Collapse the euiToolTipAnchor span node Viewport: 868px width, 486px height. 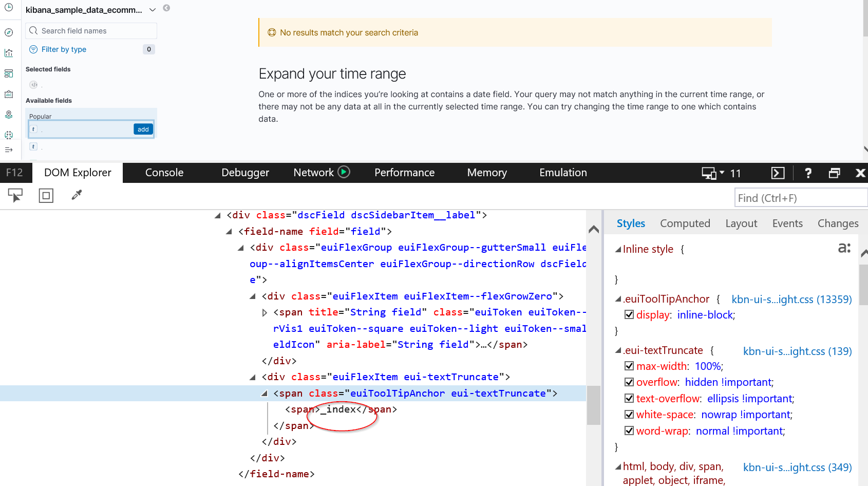click(264, 393)
